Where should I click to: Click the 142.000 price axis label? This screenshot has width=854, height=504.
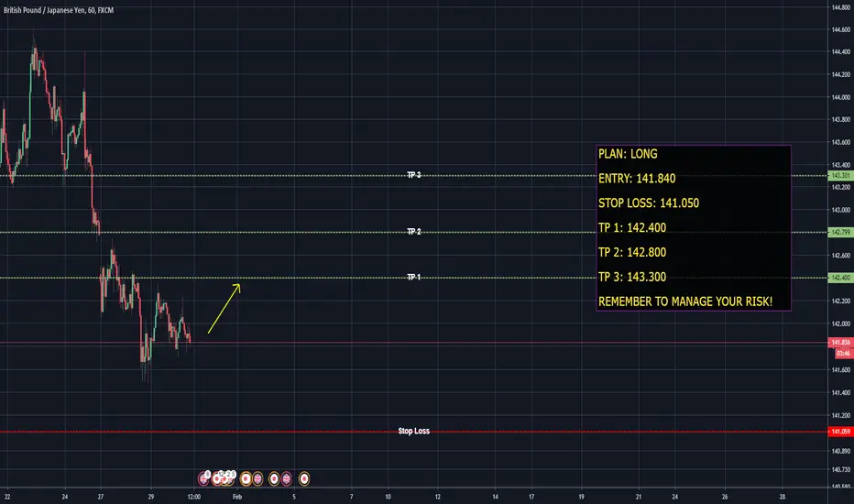[x=841, y=323]
